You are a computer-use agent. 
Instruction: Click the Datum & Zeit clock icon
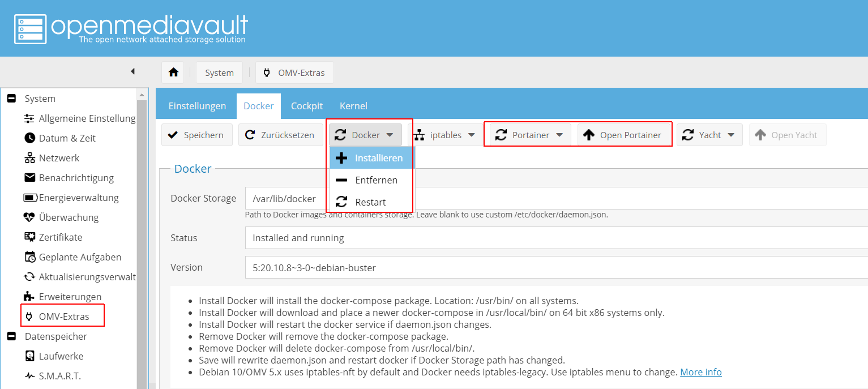pos(29,138)
